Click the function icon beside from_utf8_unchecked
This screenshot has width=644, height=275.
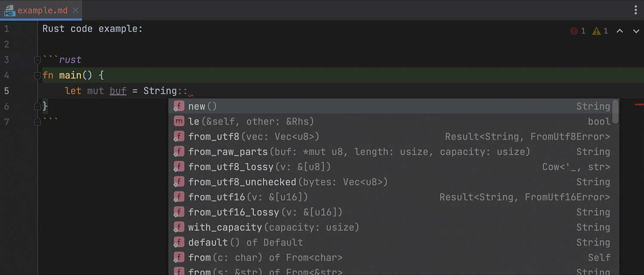[x=179, y=182]
